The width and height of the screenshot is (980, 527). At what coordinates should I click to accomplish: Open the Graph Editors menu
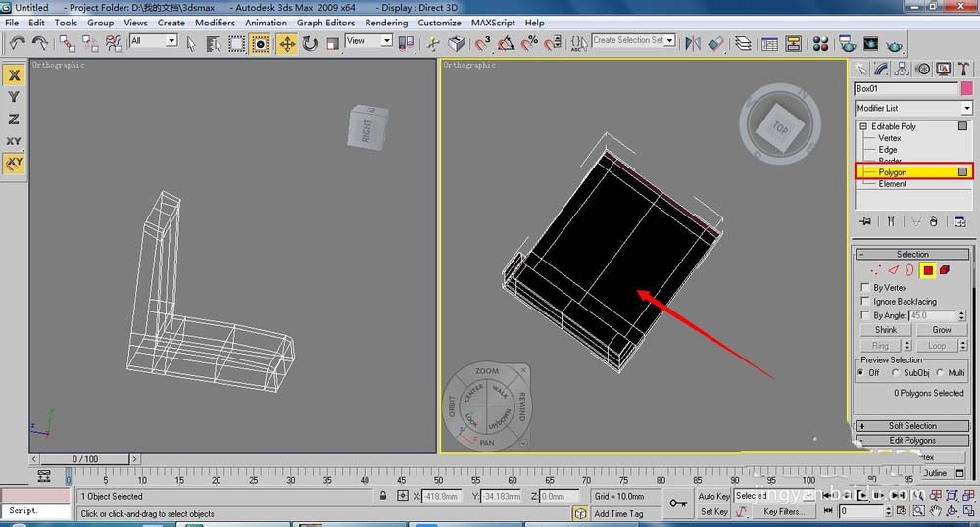(x=325, y=23)
